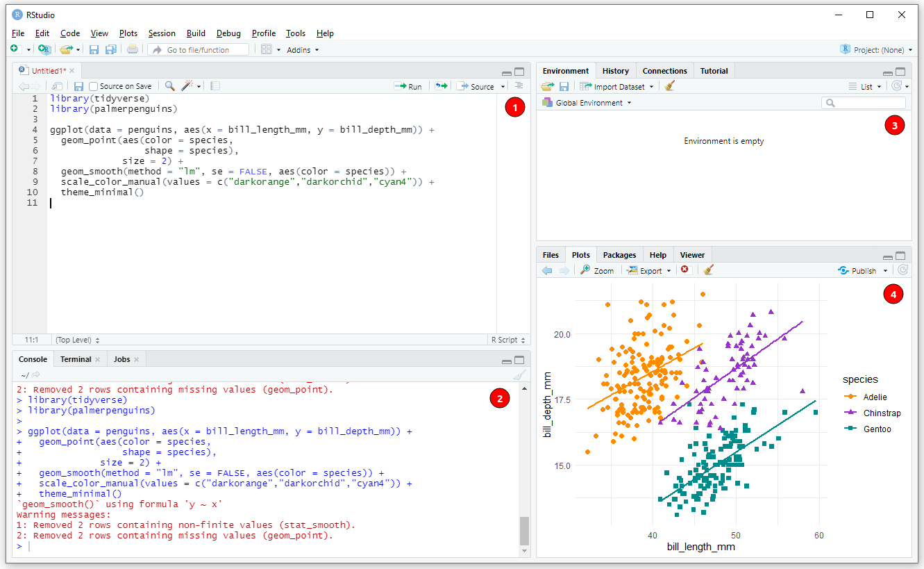Open the recent files dropdown arrow
The height and width of the screenshot is (569, 924).
pyautogui.click(x=78, y=50)
